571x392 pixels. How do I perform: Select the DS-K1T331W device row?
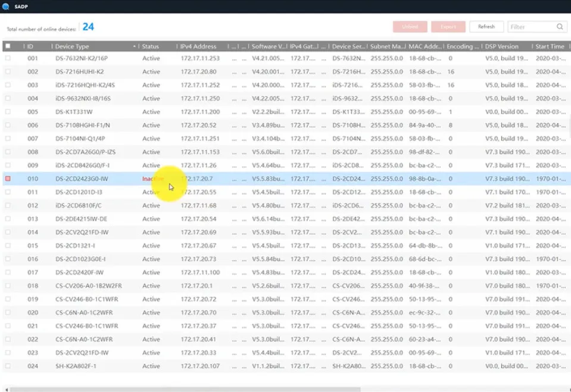pos(286,112)
